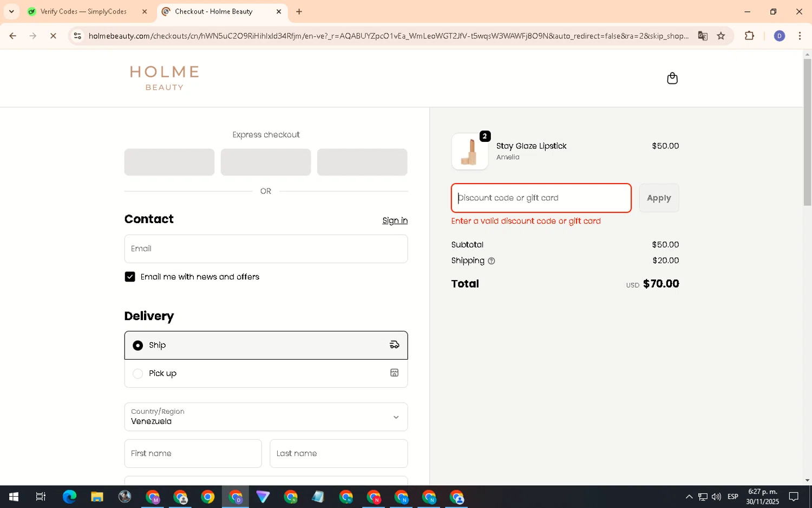Select the Pick up delivery radio option
The image size is (812, 508).
pos(137,374)
